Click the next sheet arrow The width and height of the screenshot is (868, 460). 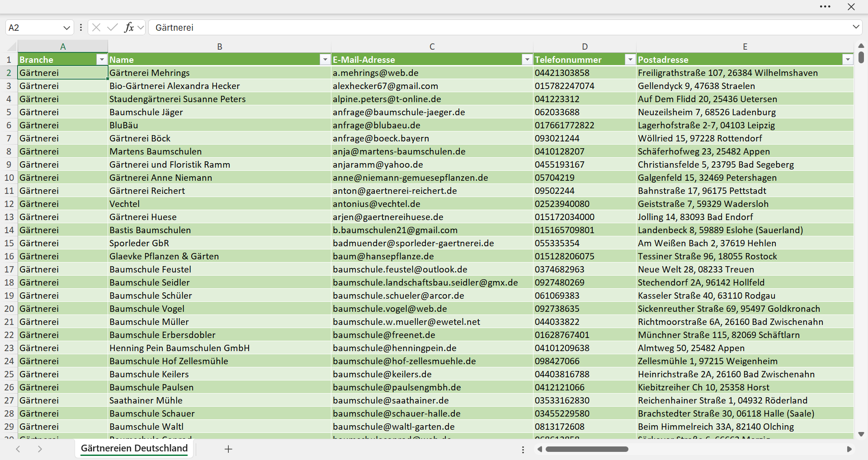(x=40, y=449)
